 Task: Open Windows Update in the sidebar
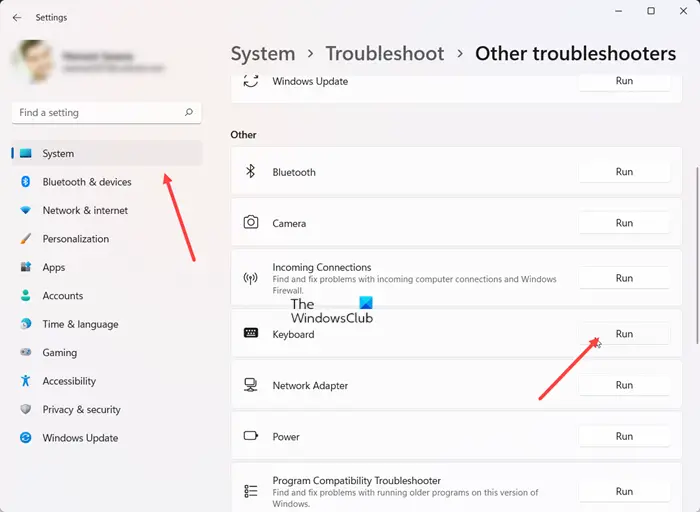107,438
